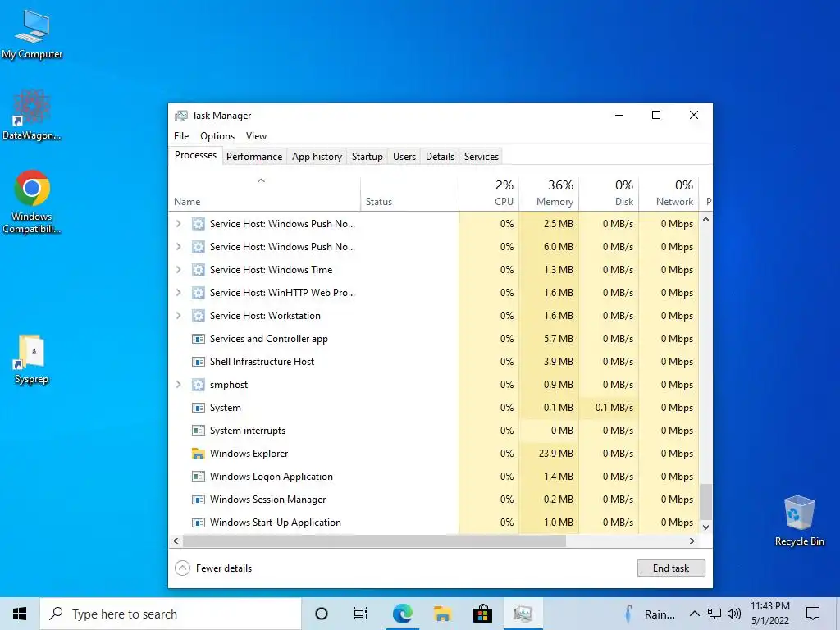The height and width of the screenshot is (630, 840).
Task: Click the Shell Infrastructure Host icon
Action: coord(199,362)
